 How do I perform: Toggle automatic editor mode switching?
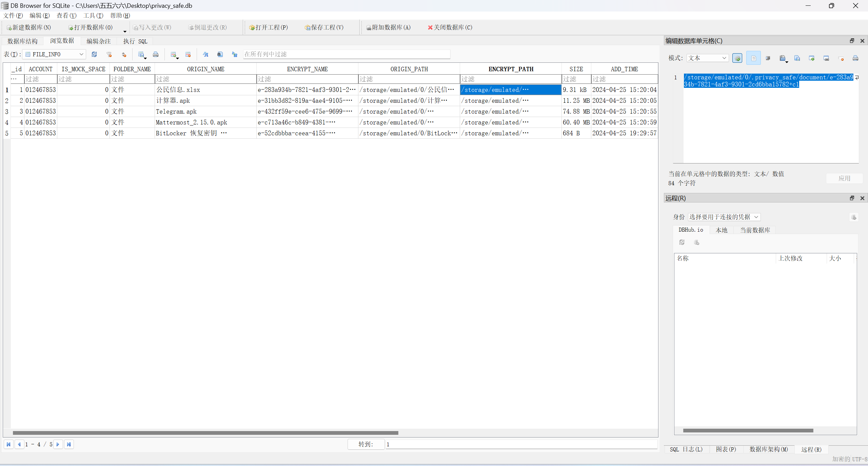point(737,58)
